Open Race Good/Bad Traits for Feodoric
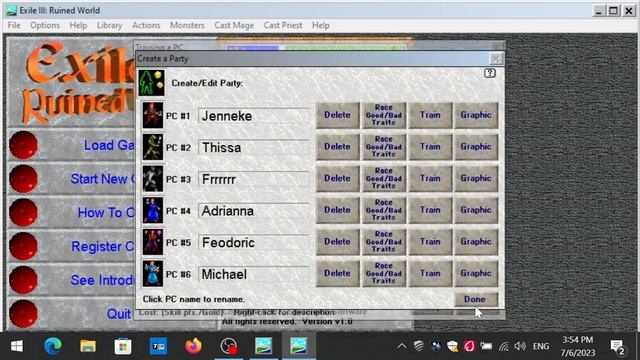Screen dimensions: 640x360 pyautogui.click(x=384, y=242)
